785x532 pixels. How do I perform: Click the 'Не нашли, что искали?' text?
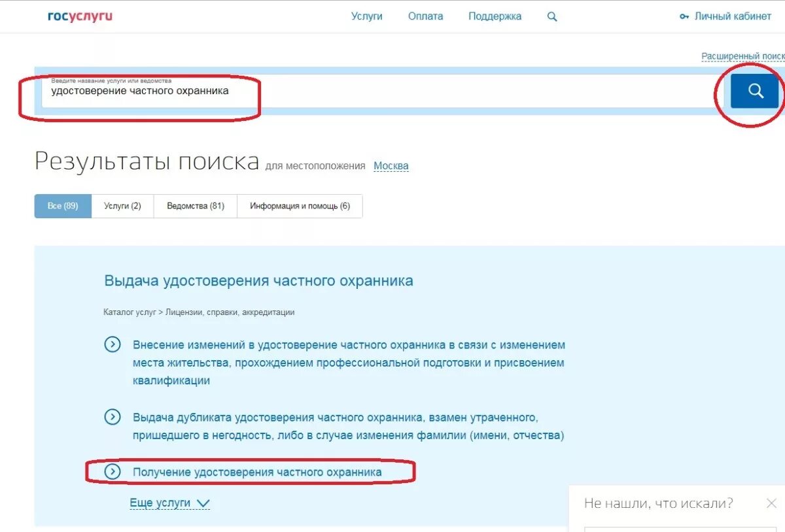(659, 503)
